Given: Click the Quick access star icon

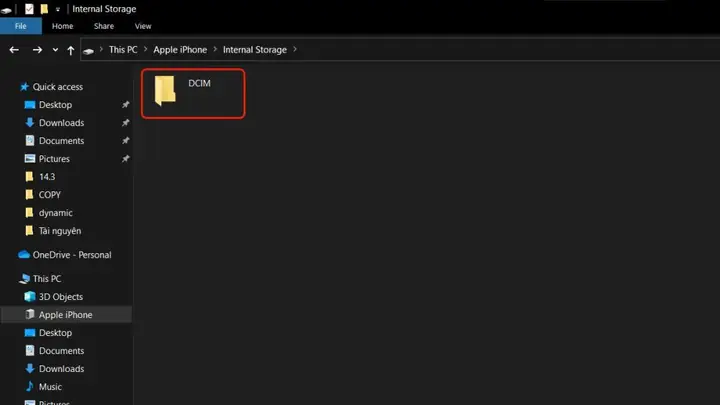Looking at the screenshot, I should coord(24,86).
